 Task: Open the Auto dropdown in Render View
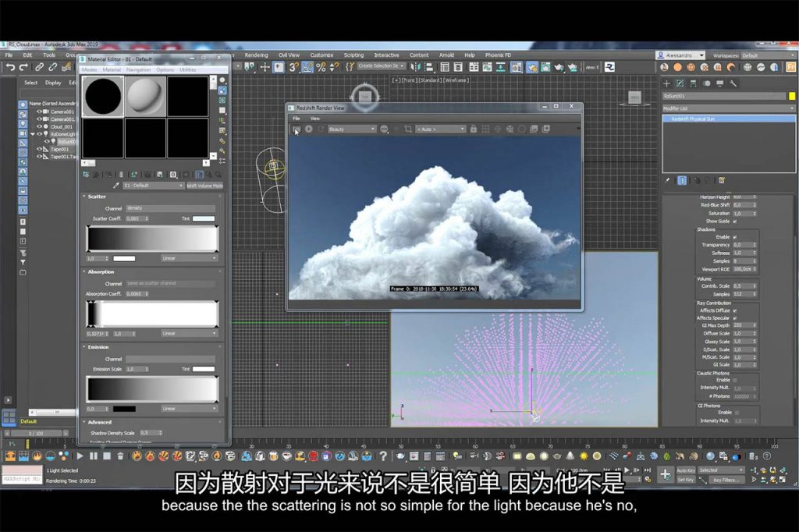pos(440,129)
